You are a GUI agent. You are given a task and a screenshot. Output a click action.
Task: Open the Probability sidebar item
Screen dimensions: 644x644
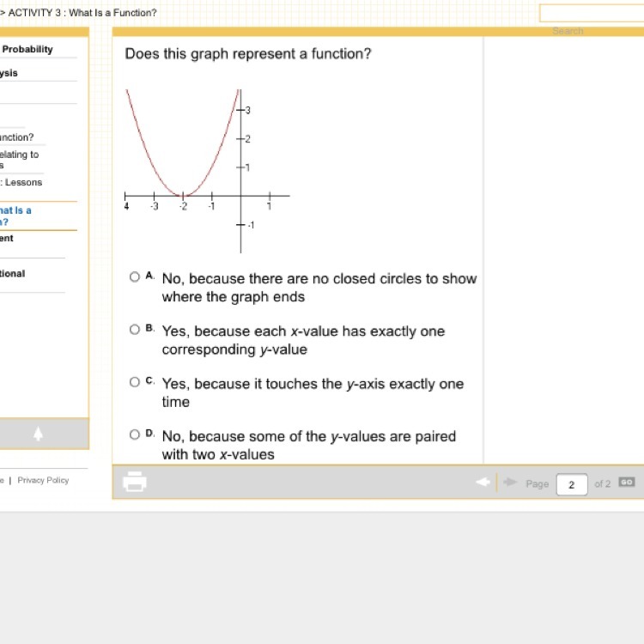[27, 49]
